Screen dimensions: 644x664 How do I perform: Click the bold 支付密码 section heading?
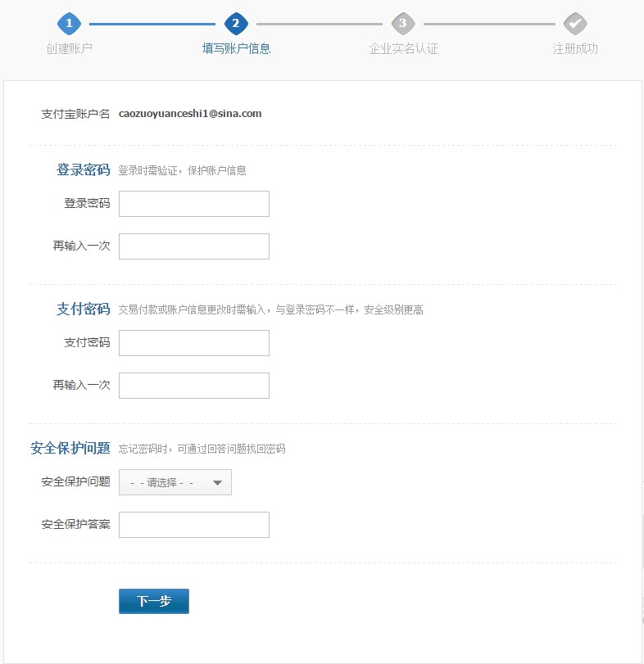point(83,309)
